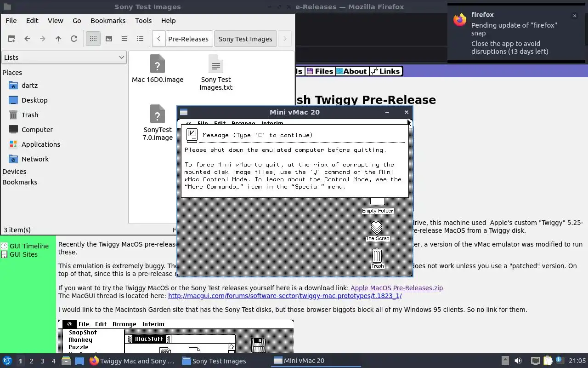Open the macgui.com forum thread link
Viewport: 588px width, 368px height.
pyautogui.click(x=285, y=296)
